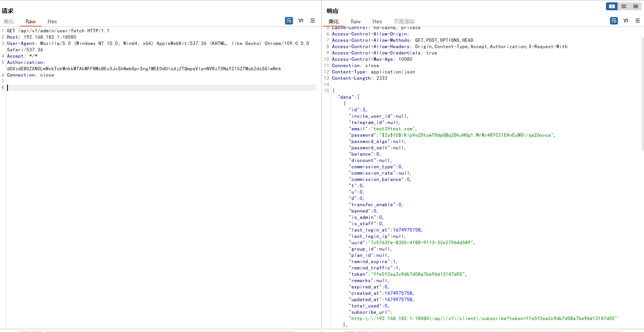Switch response view to Hex tab
The height and width of the screenshot is (332, 644).
(x=377, y=21)
